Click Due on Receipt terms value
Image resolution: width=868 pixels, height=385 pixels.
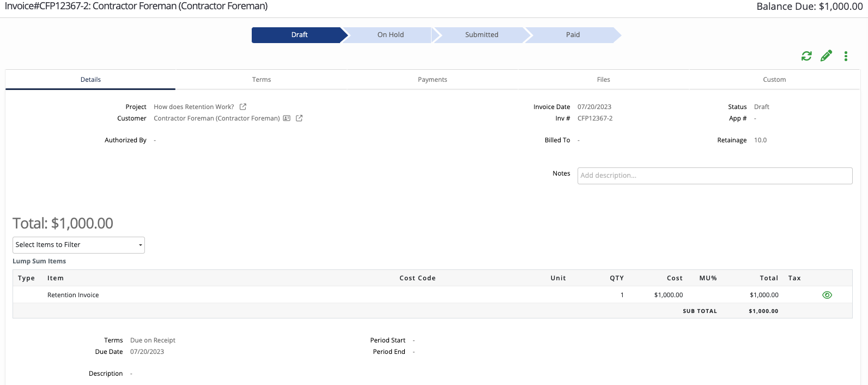[x=153, y=340]
